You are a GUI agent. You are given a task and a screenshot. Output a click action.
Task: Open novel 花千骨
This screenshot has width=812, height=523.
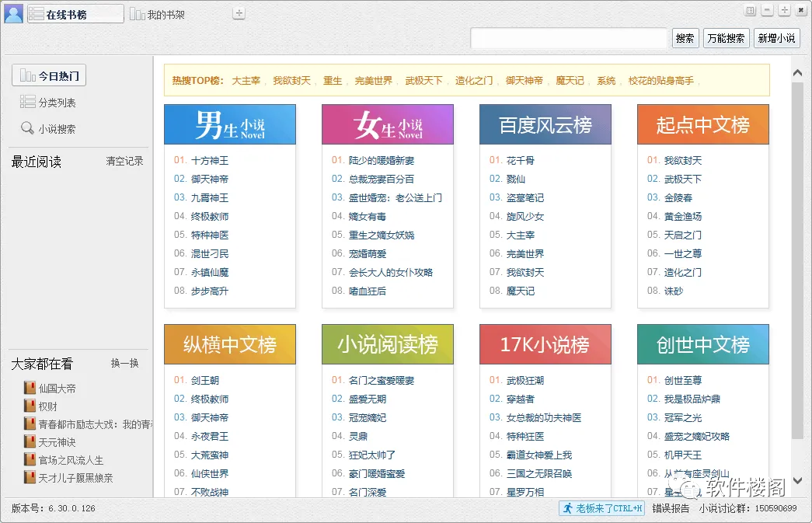pyautogui.click(x=521, y=161)
